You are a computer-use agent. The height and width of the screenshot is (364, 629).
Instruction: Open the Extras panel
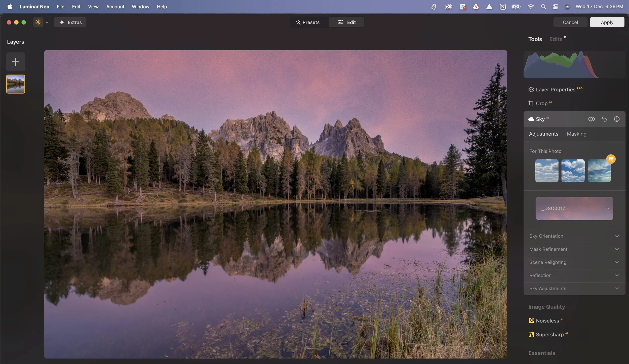coord(70,22)
